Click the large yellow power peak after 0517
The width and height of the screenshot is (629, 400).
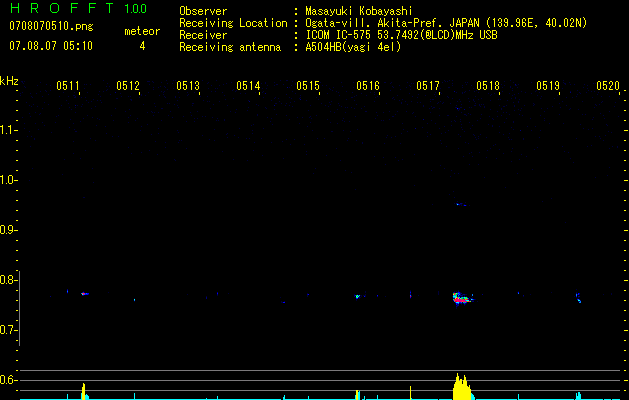coord(462,386)
